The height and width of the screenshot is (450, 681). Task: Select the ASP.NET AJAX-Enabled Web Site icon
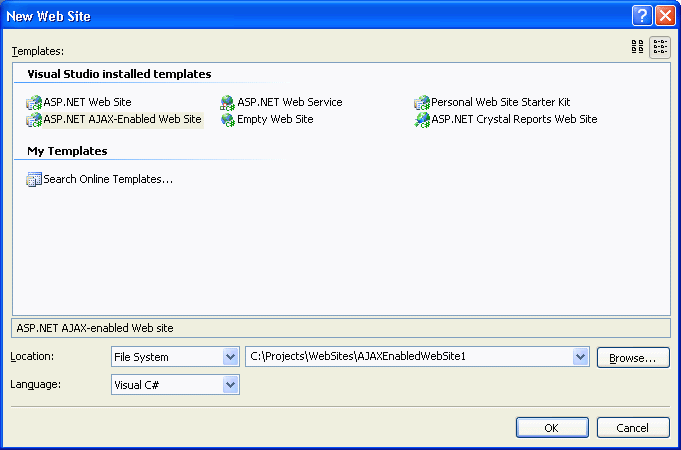34,119
